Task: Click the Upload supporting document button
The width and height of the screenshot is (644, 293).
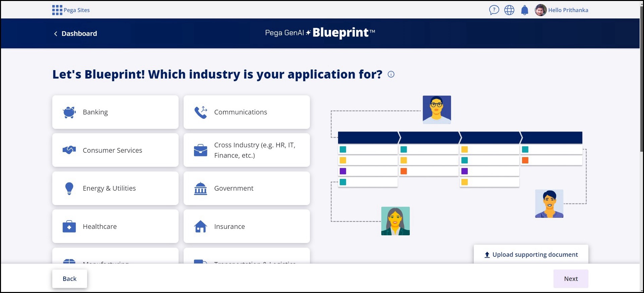Action: (x=531, y=255)
